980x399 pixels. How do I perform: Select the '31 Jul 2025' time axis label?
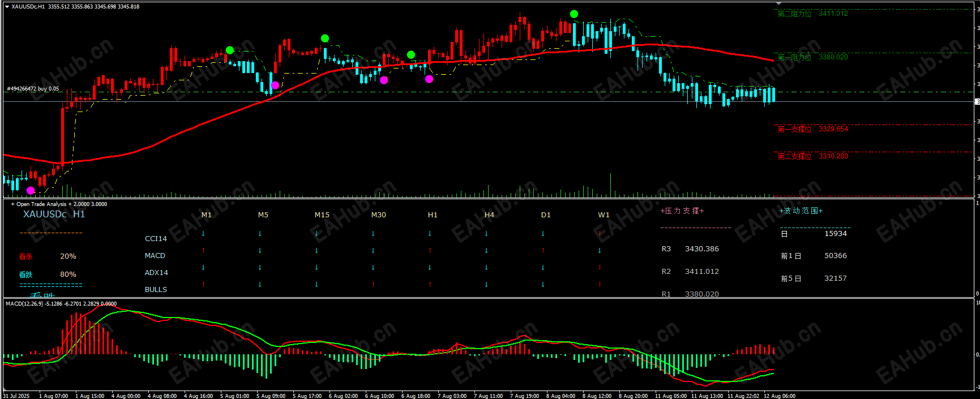[x=16, y=396]
